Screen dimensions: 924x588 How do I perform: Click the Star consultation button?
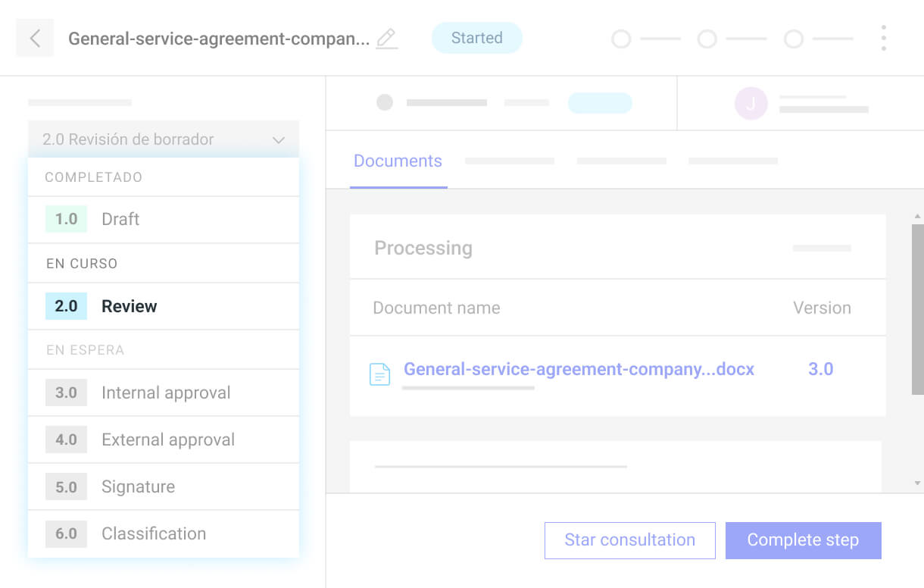(x=629, y=540)
